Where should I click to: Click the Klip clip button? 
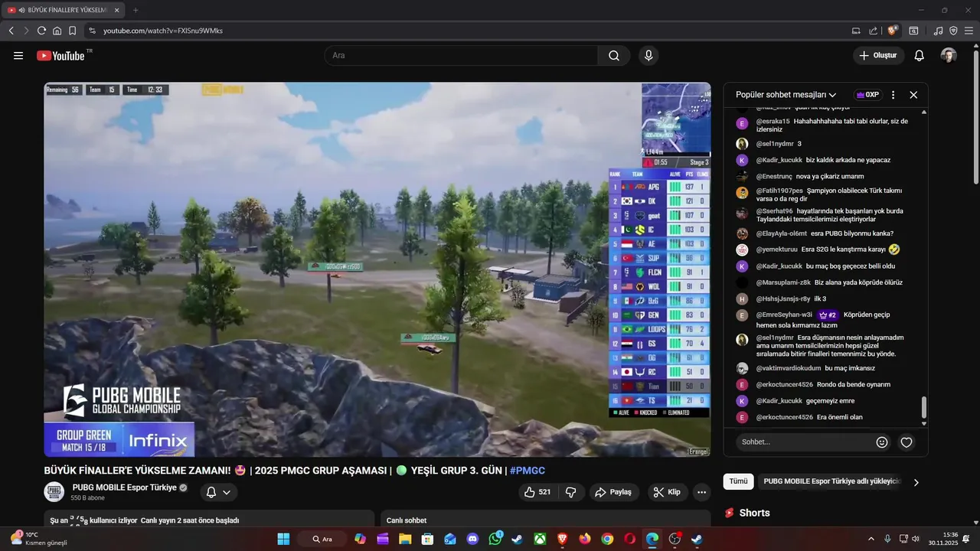[x=668, y=492]
